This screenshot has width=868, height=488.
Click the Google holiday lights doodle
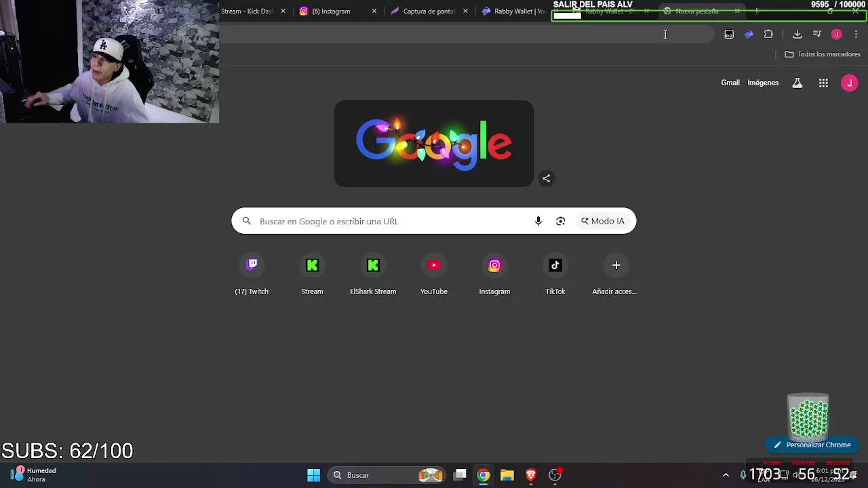[434, 144]
